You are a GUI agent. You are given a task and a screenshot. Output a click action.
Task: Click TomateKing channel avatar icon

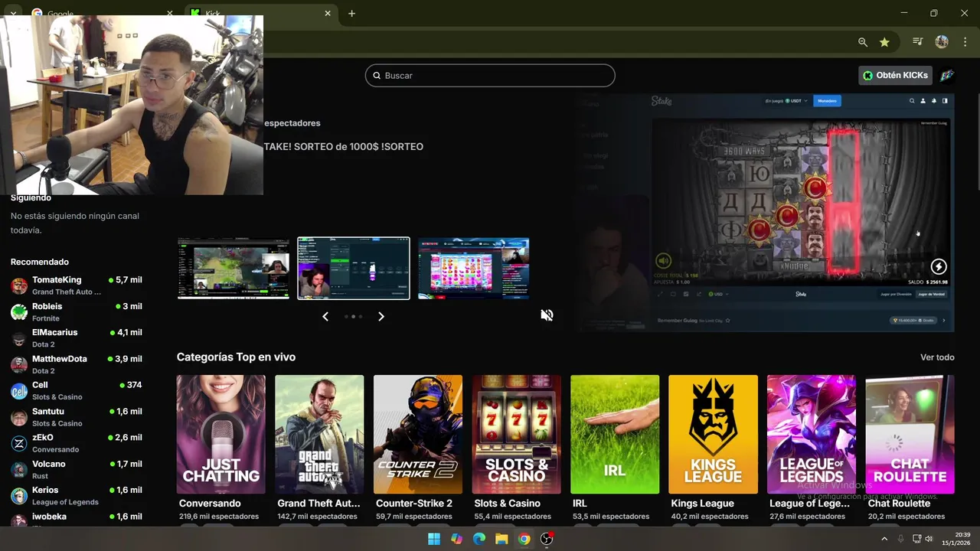click(19, 285)
